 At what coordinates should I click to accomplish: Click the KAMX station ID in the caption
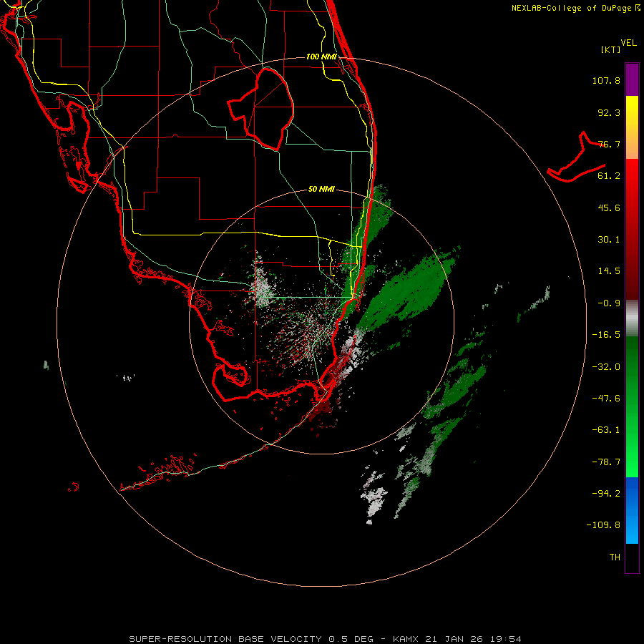(406, 639)
